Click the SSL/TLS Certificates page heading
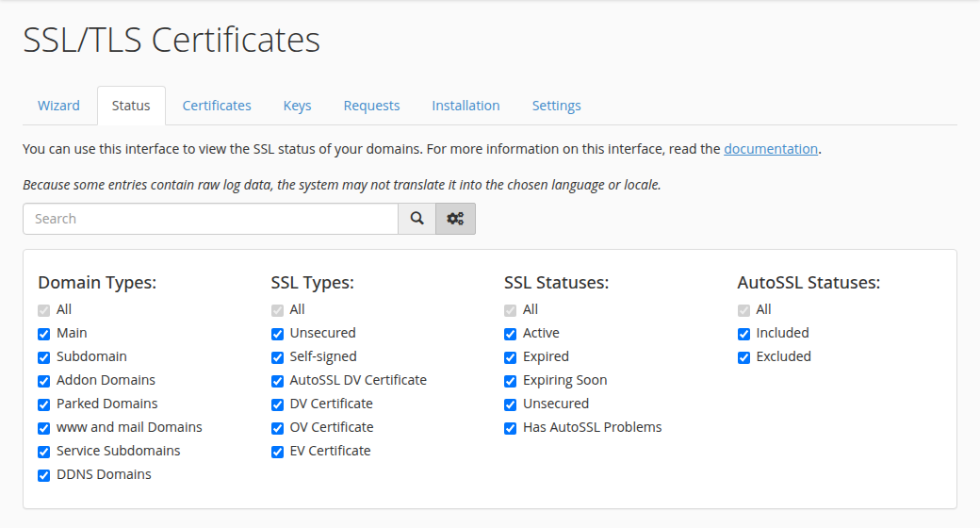980x528 pixels. click(171, 40)
